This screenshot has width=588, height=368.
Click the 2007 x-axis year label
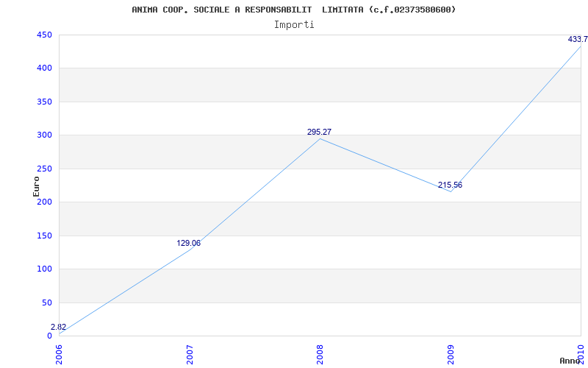190,355
